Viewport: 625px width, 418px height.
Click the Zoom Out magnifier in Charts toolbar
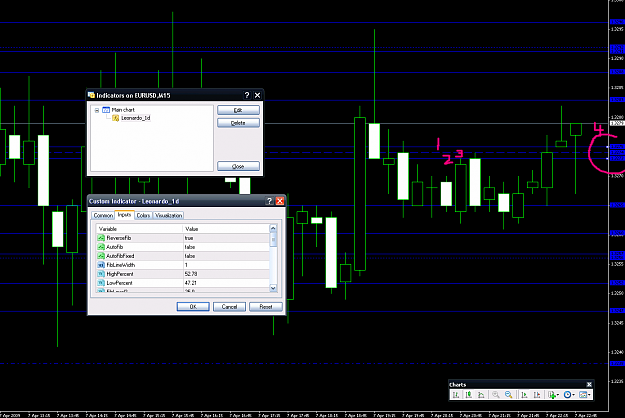[508, 394]
